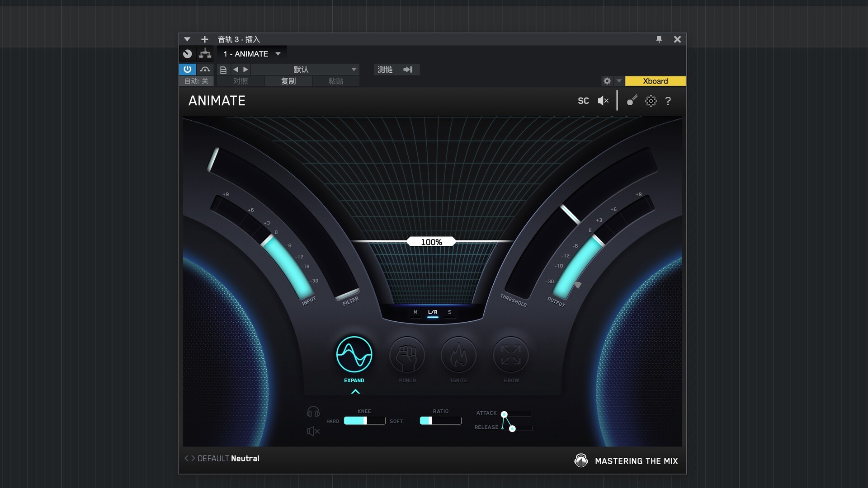Close the plugin window
The height and width of the screenshot is (488, 868).
click(x=677, y=39)
